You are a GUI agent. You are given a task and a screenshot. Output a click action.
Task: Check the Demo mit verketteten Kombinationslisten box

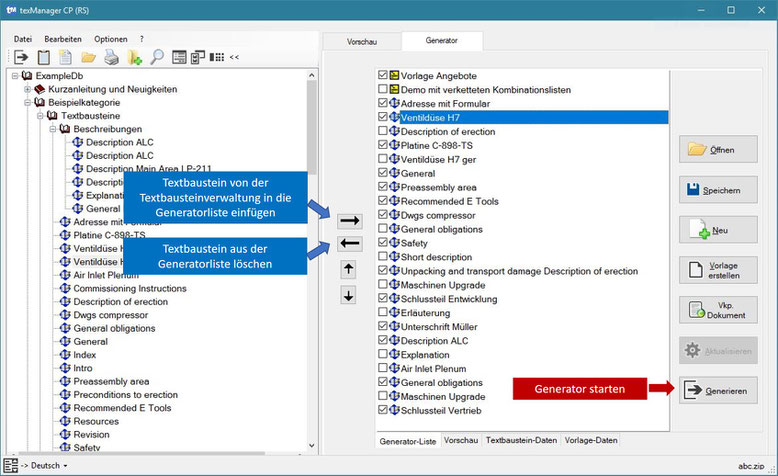(382, 89)
